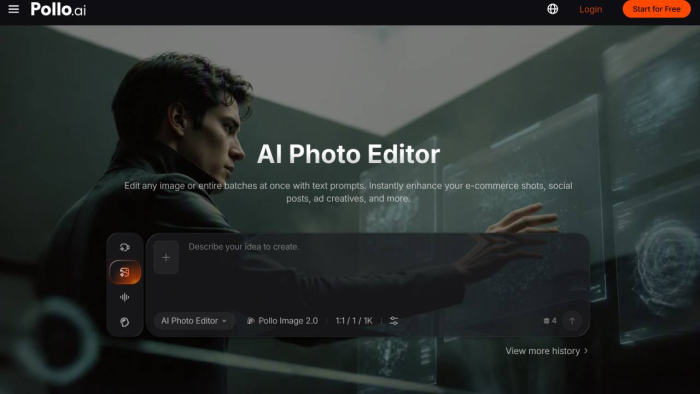This screenshot has height=394, width=700.
Task: Open the 1:1 / 1 / 1K aspect options
Action: pos(354,321)
